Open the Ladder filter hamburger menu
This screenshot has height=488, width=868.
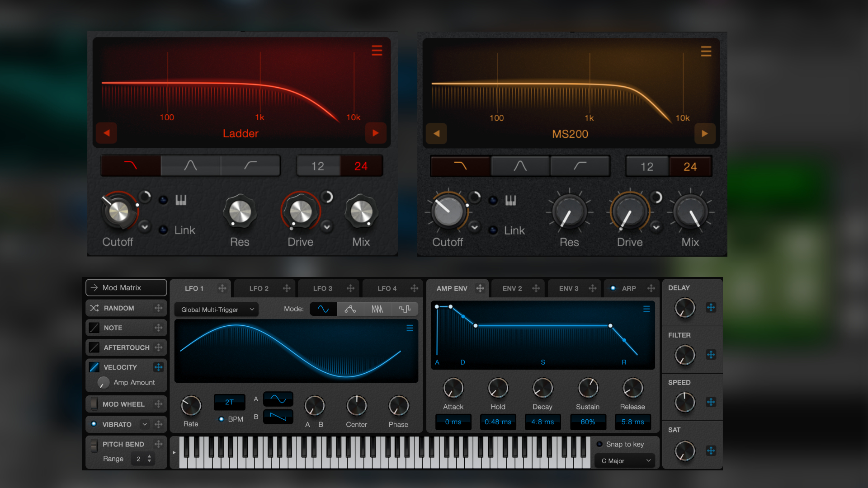tap(377, 50)
